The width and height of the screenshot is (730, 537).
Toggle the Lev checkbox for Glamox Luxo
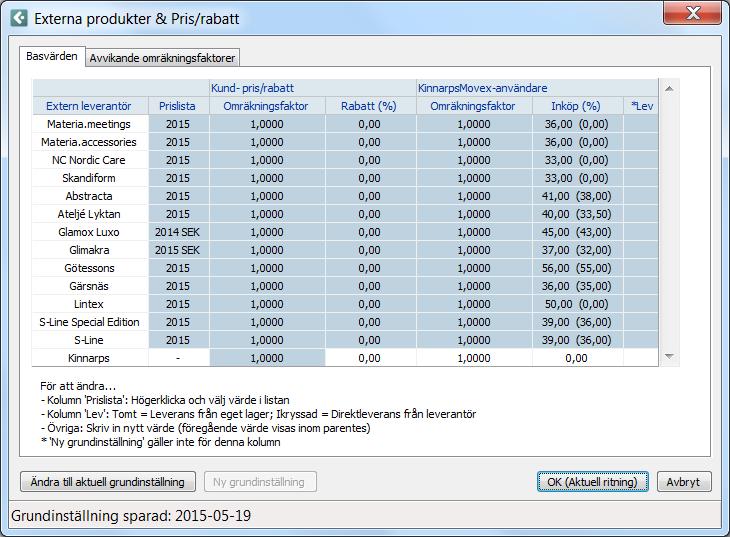coord(641,232)
